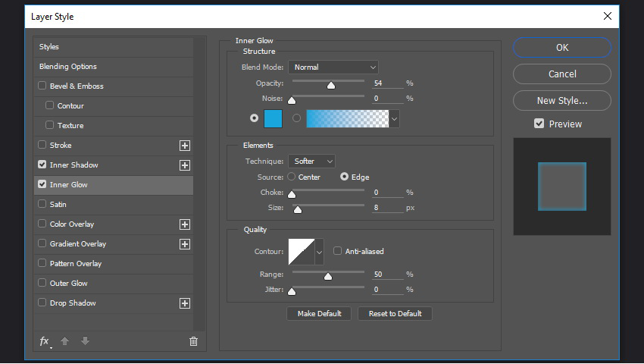Click the New Style... button
Image resolution: width=644 pixels, height=364 pixels.
coord(562,101)
